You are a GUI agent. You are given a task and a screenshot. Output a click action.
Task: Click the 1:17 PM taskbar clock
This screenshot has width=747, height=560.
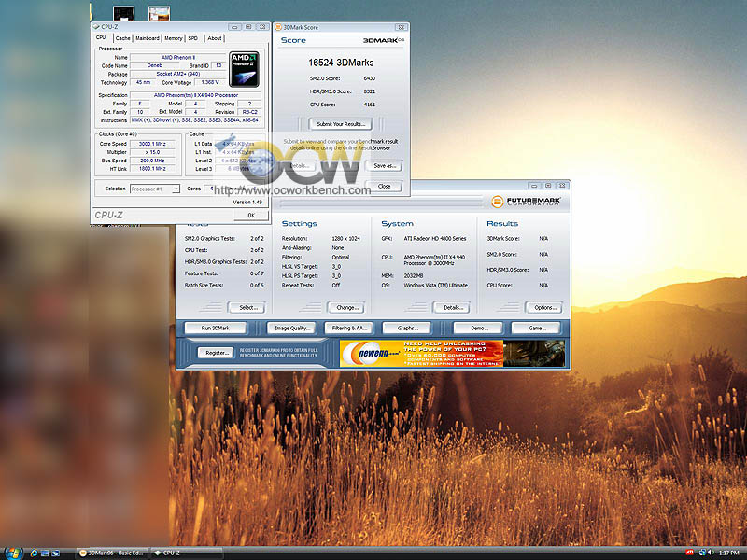pos(729,553)
